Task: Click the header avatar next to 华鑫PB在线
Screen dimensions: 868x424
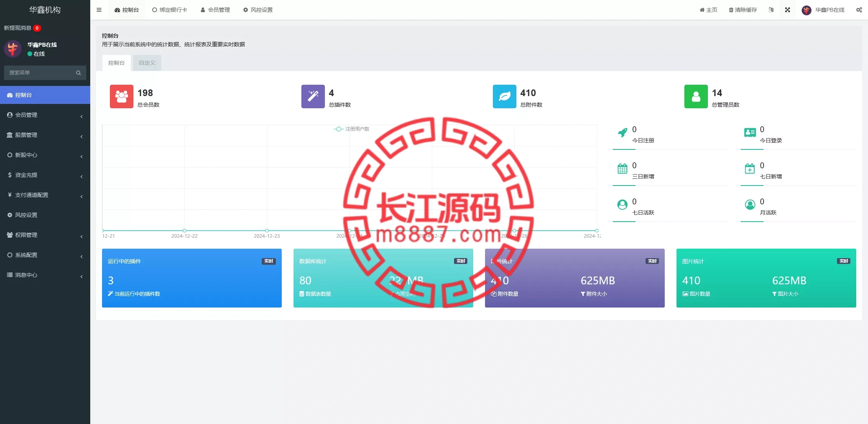Action: 806,10
